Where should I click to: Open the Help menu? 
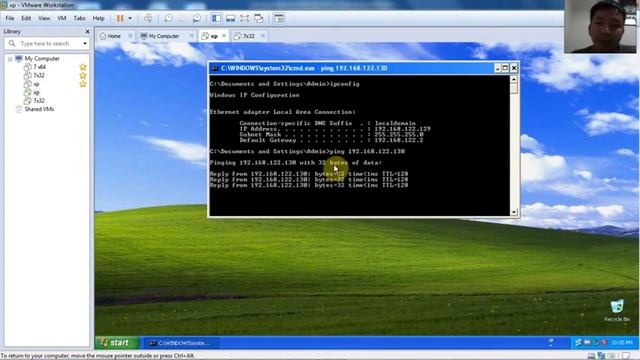pos(98,18)
